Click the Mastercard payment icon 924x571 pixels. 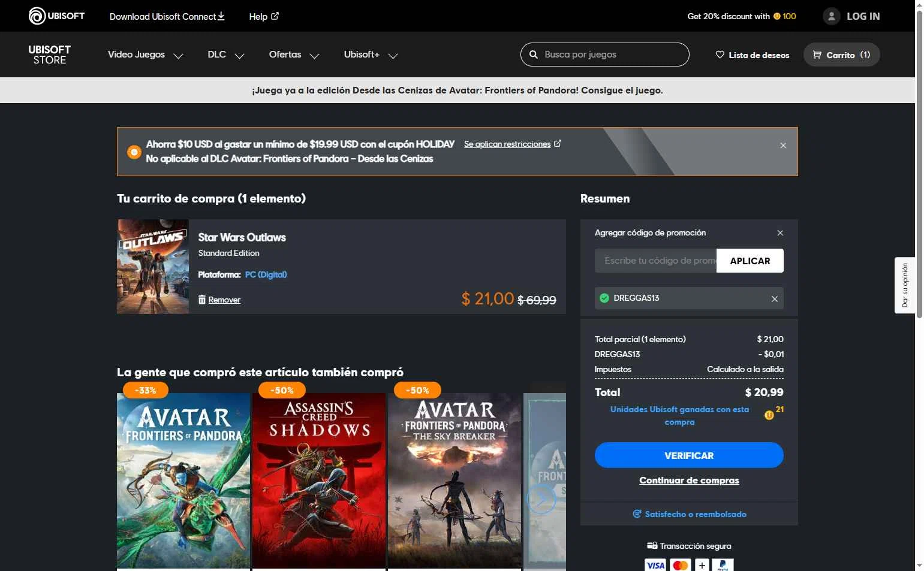[x=680, y=565]
